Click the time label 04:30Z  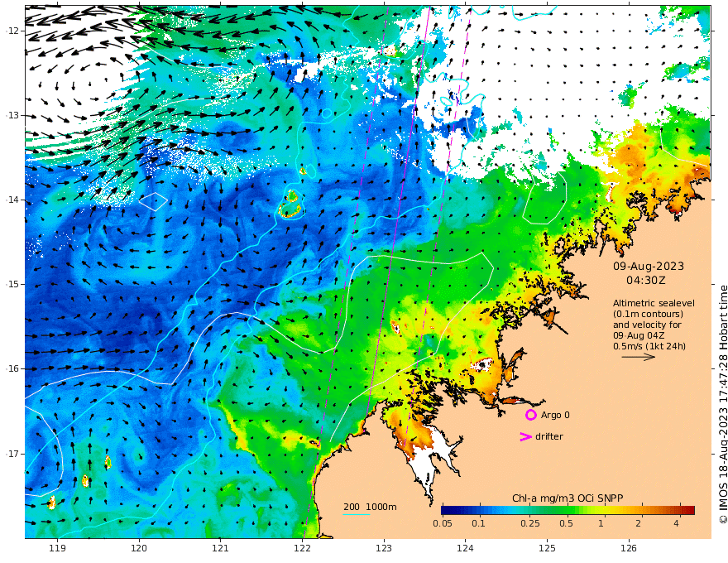[x=646, y=280]
